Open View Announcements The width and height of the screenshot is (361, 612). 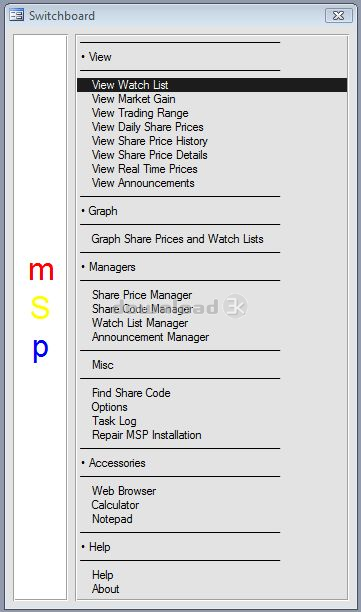(143, 183)
